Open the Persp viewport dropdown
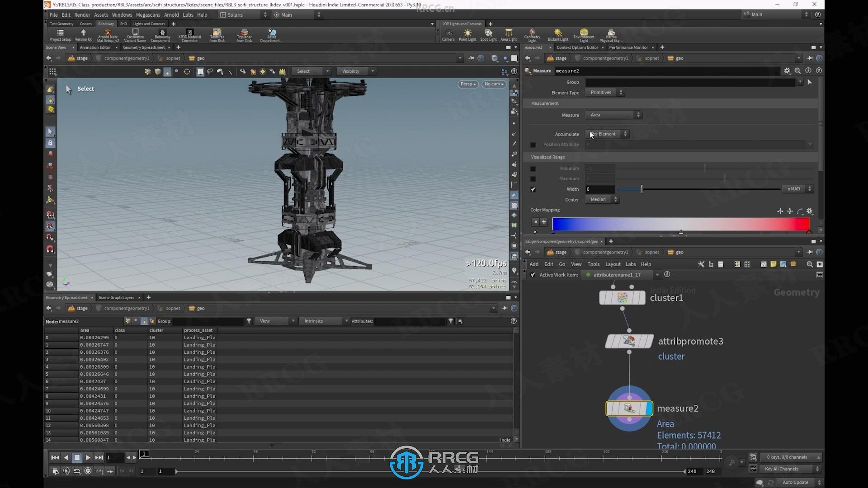Image resolution: width=868 pixels, height=488 pixels. pyautogui.click(x=468, y=84)
